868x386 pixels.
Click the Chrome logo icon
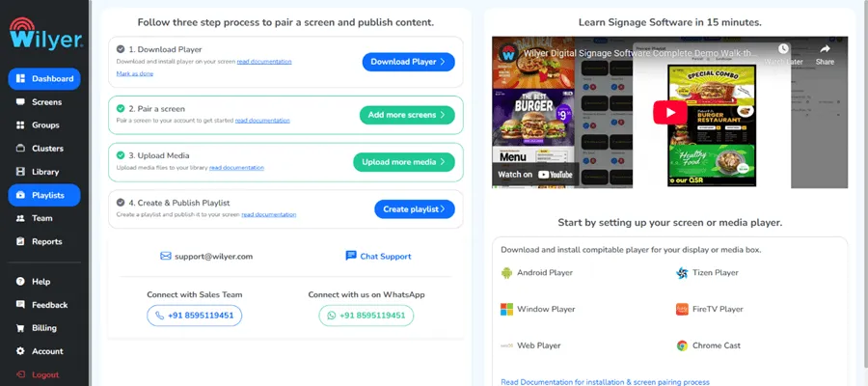(x=682, y=345)
